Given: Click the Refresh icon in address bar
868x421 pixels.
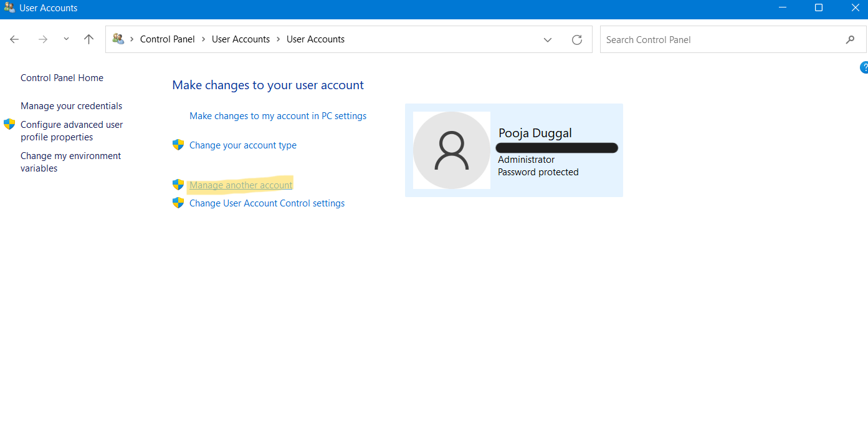Looking at the screenshot, I should [577, 39].
